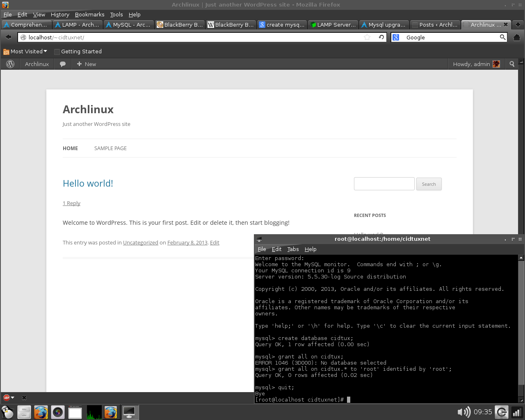
Task: Click the logout power button in tray
Action: click(x=501, y=412)
